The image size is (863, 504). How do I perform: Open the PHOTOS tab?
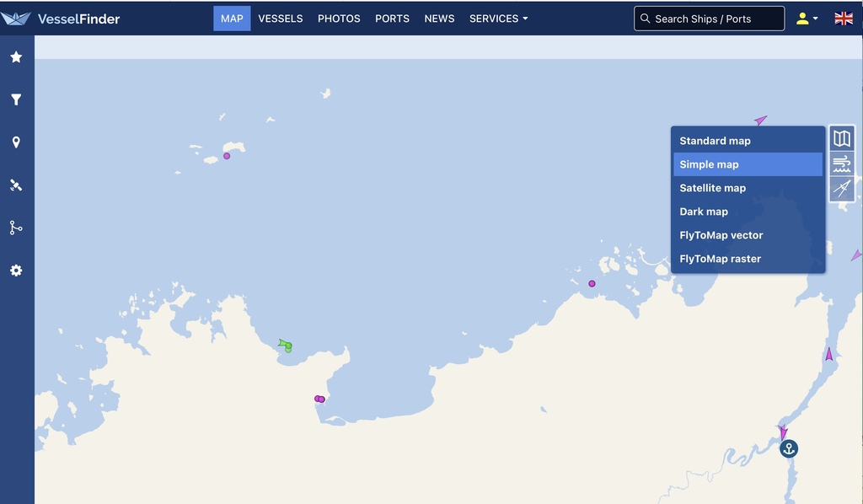tap(339, 19)
